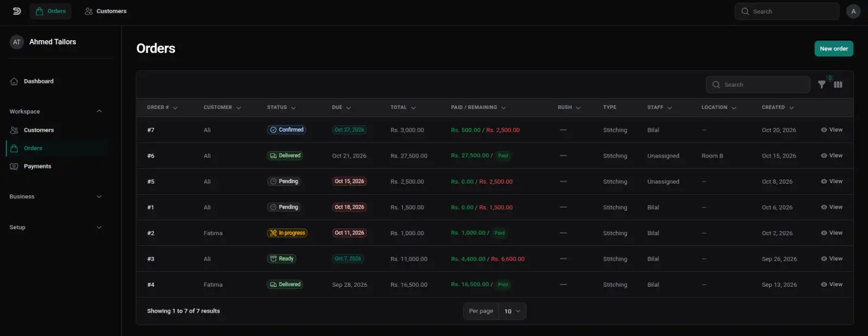Switch to the Orders tab in top bar
This screenshot has height=336, width=868.
(x=50, y=11)
